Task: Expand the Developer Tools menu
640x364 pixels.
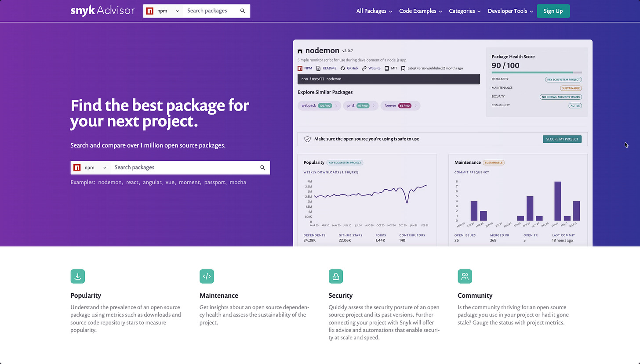Action: coord(510,11)
